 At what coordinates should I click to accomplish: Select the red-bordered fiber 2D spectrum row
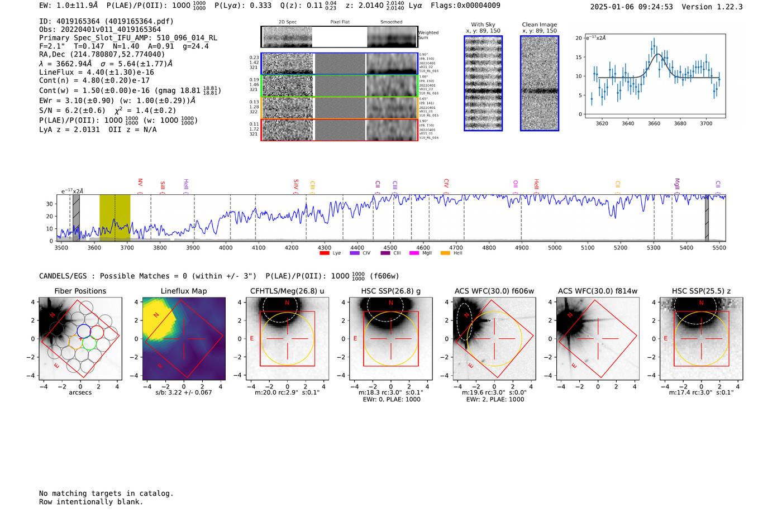(340, 130)
